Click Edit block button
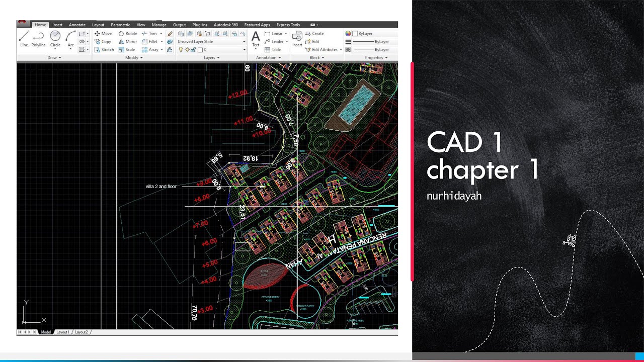 click(312, 42)
